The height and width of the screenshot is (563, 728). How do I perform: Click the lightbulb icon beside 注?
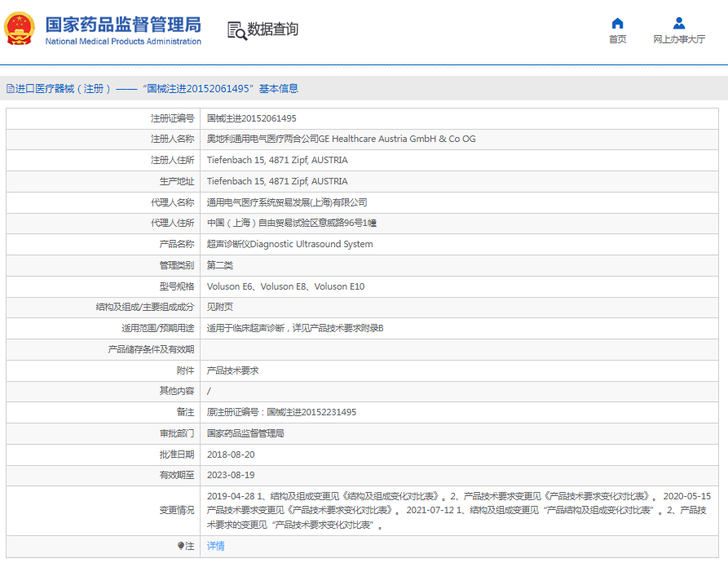click(x=181, y=546)
